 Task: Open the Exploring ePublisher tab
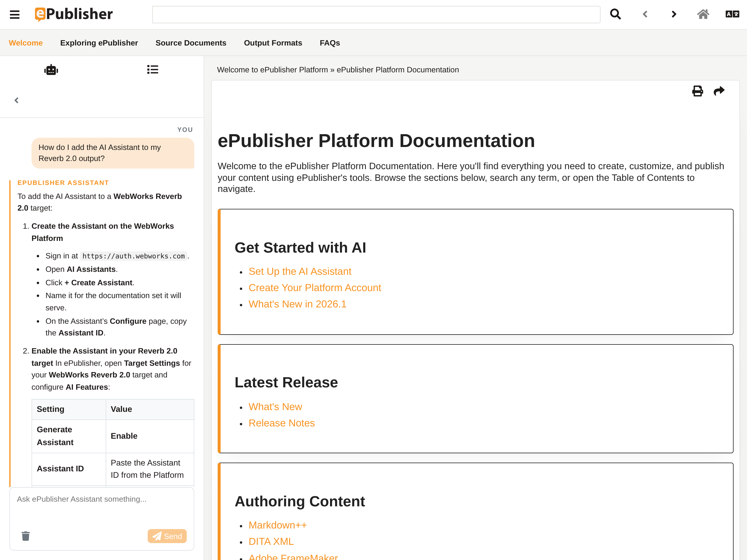point(99,43)
